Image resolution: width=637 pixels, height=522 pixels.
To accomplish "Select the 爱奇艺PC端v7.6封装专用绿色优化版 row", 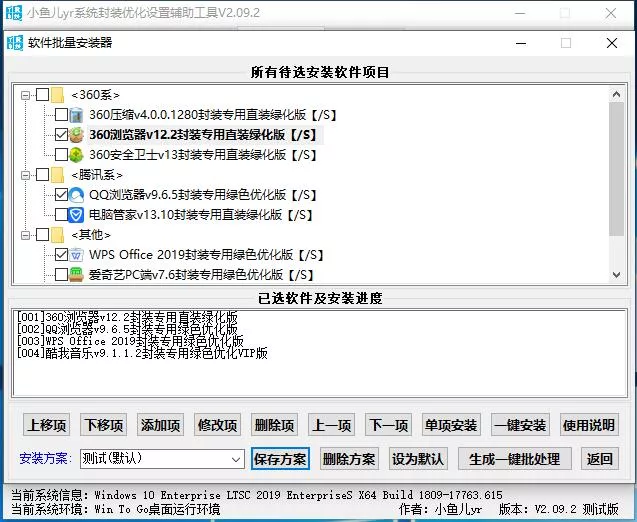I will tap(201, 275).
